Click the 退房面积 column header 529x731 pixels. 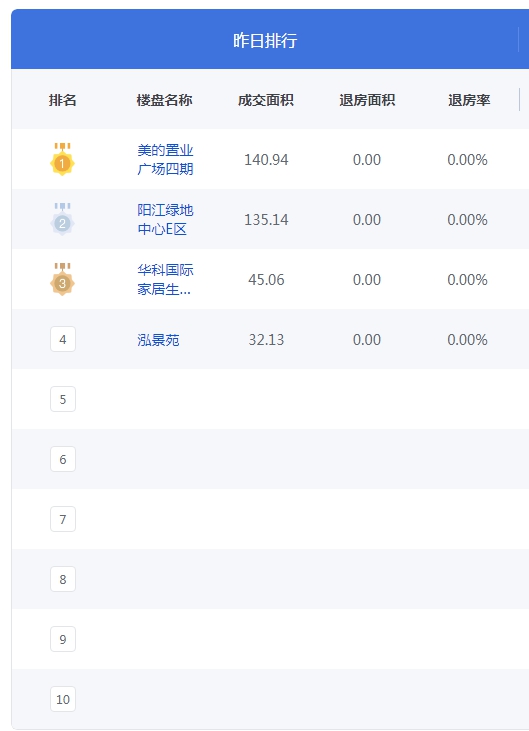(367, 100)
